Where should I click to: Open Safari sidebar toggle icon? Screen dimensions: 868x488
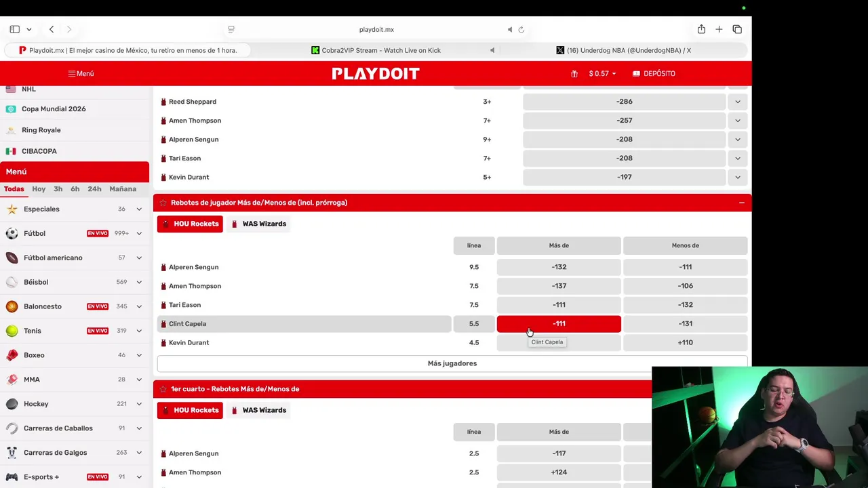point(14,29)
